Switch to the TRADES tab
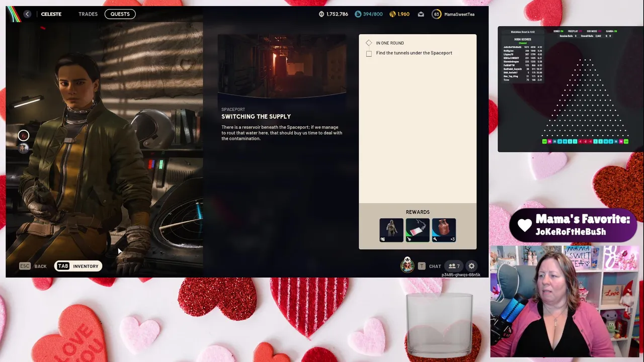Viewport: 644px width, 362px height. (88, 14)
